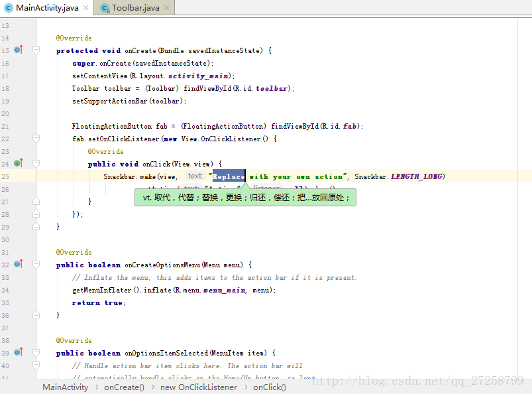Click setSupportActionBar on line 19
Image resolution: width=532 pixels, height=394 pixels.
[x=109, y=101]
